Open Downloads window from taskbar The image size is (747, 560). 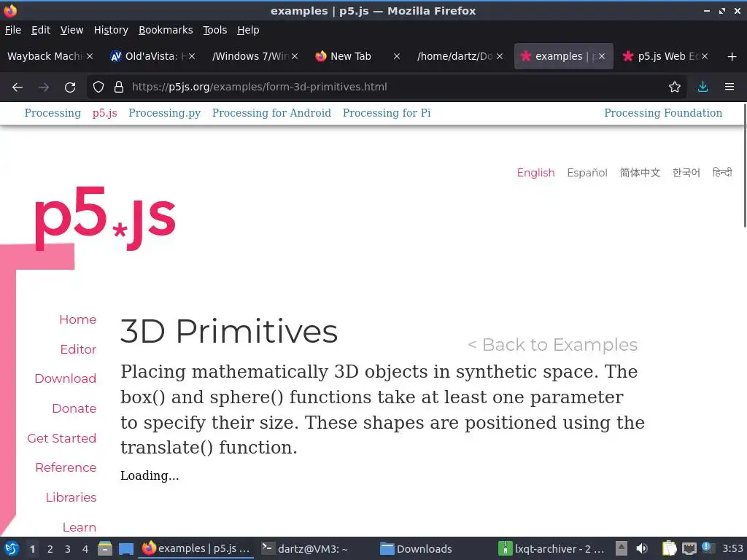pos(417,549)
